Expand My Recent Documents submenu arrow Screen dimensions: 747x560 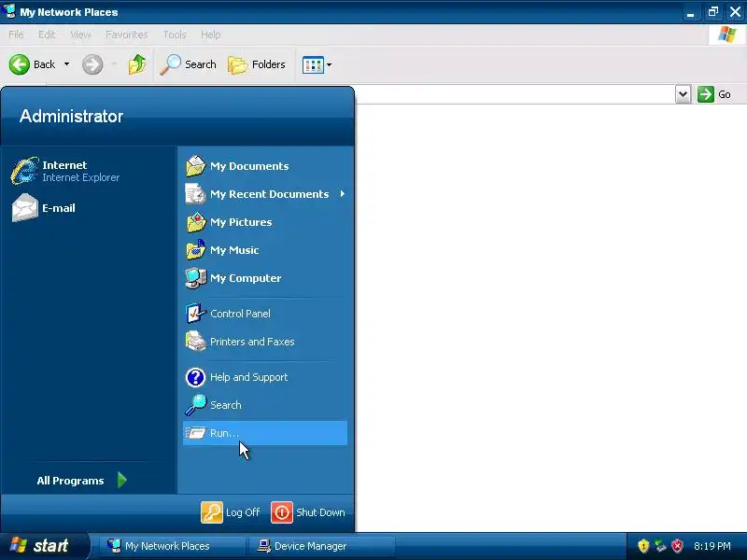343,194
